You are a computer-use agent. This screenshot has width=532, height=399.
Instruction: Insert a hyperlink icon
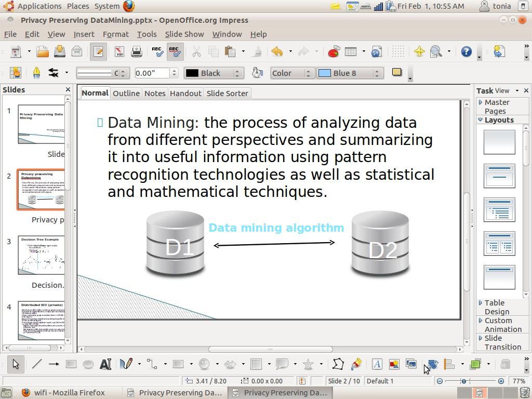[x=376, y=51]
